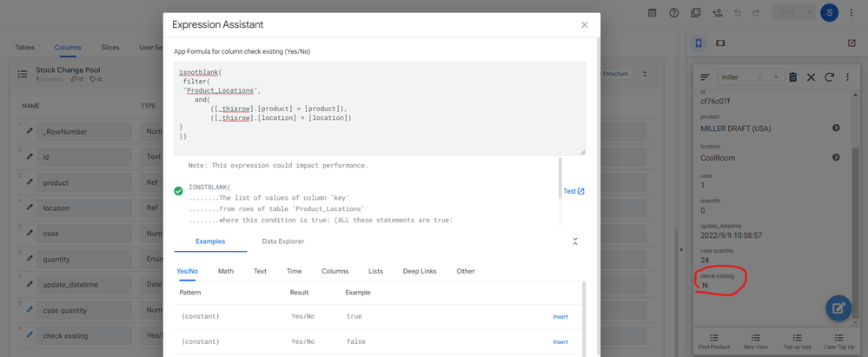Viewport: 868px width, 357px height.
Task: Switch preview to tablet view
Action: [x=720, y=43]
